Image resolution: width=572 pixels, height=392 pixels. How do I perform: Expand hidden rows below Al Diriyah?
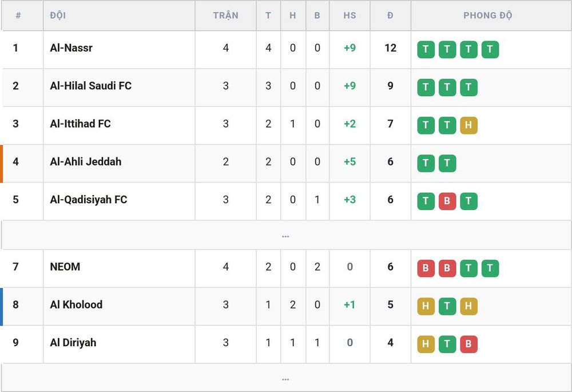pos(285,378)
